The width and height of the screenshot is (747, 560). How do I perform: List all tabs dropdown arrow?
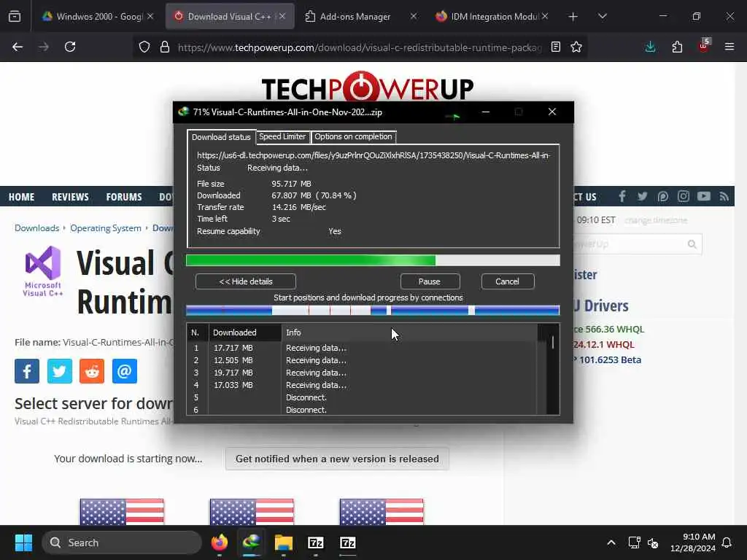click(x=602, y=16)
